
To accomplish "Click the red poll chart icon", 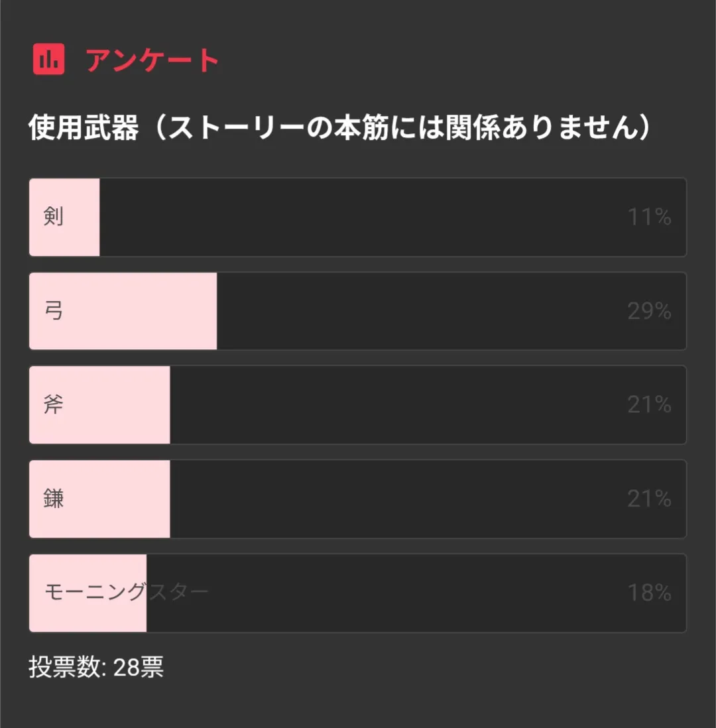I will [x=48, y=59].
